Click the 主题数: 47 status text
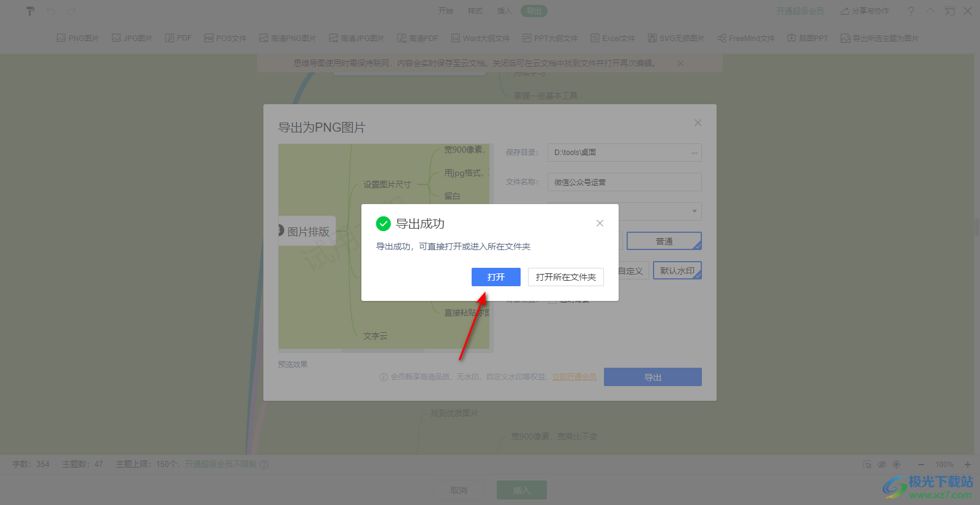980x505 pixels. click(x=83, y=464)
